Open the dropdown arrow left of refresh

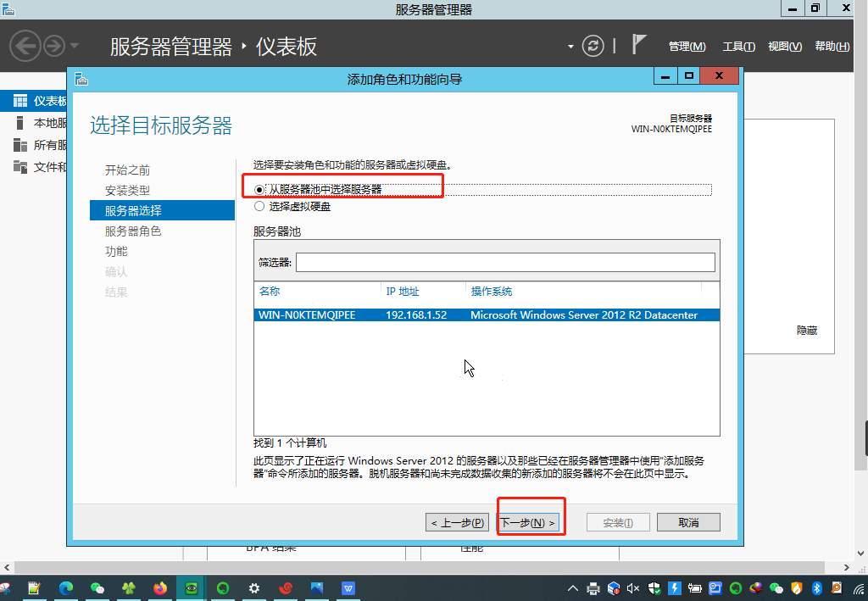[570, 47]
